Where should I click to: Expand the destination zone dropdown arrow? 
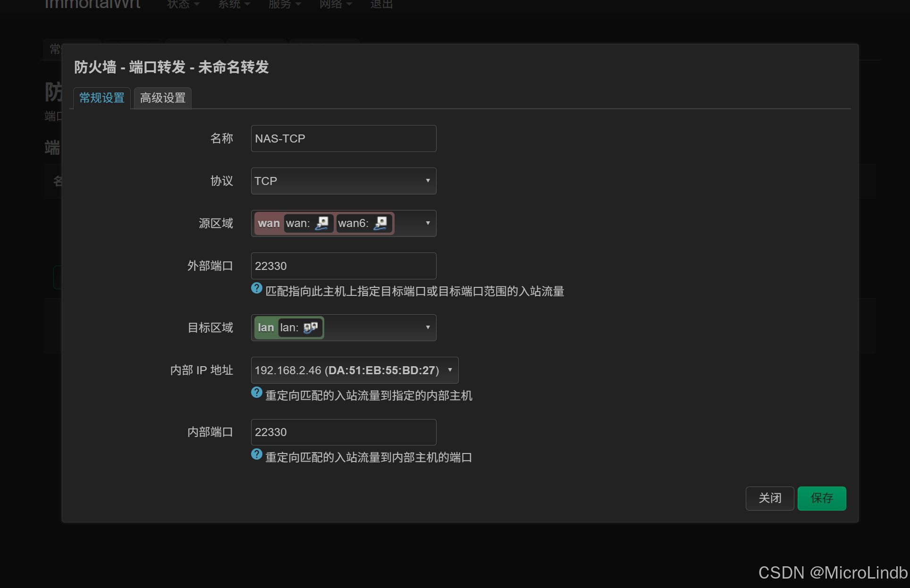click(428, 328)
